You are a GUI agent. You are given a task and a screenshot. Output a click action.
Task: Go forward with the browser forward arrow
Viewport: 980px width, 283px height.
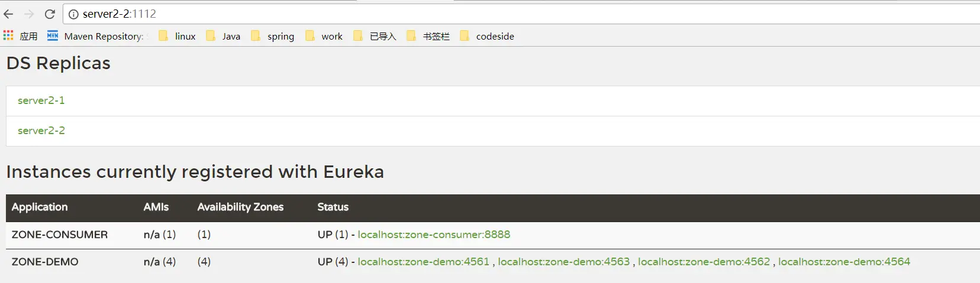[29, 14]
